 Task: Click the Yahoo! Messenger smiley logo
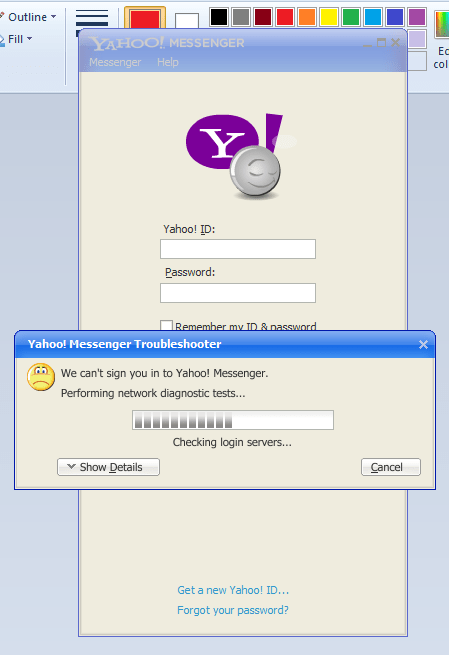point(241,155)
